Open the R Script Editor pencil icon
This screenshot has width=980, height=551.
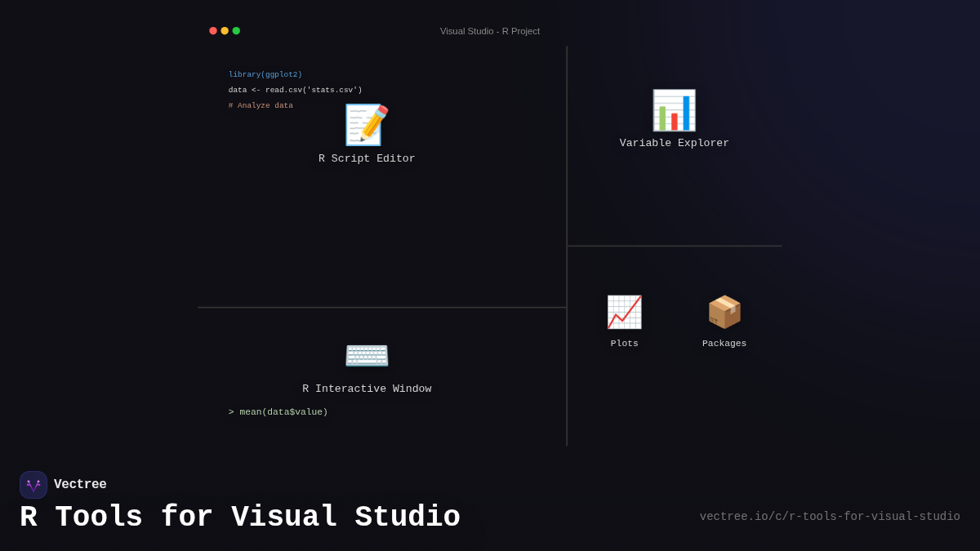click(x=366, y=124)
